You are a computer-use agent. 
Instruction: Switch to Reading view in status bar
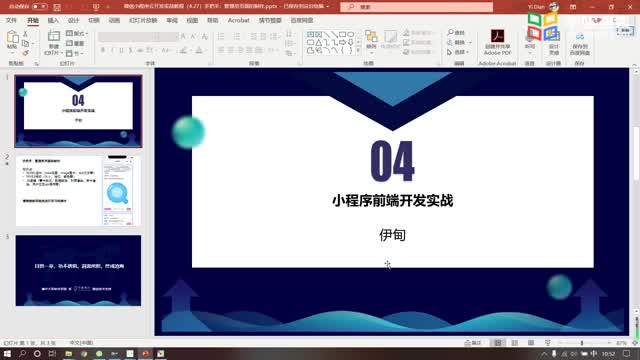tap(531, 343)
